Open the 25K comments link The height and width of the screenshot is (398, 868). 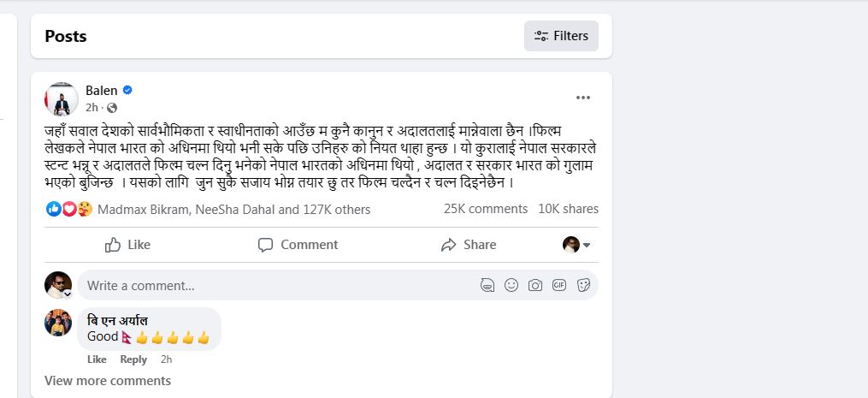pos(485,209)
